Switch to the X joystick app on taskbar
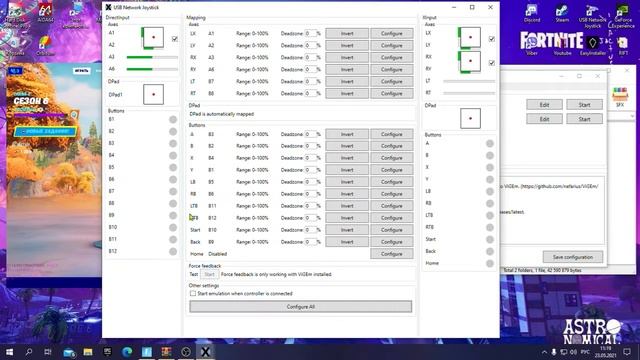This screenshot has width=640, height=360. [x=205, y=352]
